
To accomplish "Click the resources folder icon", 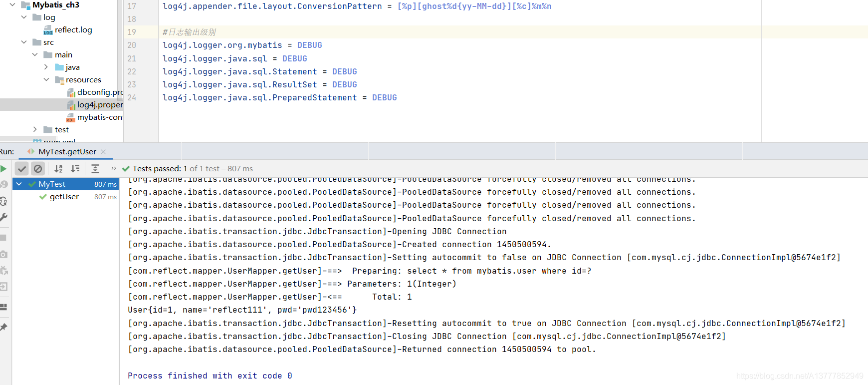I will 59,80.
